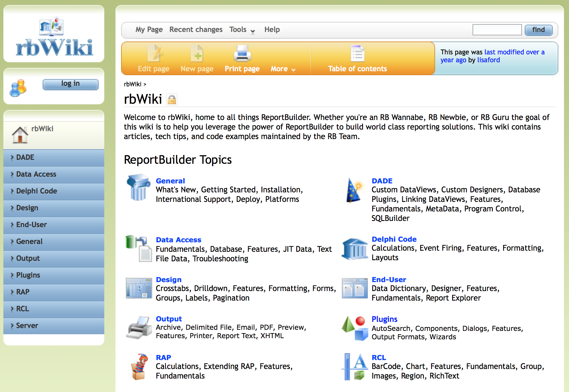Click the log in button
The image size is (569, 392).
point(70,84)
